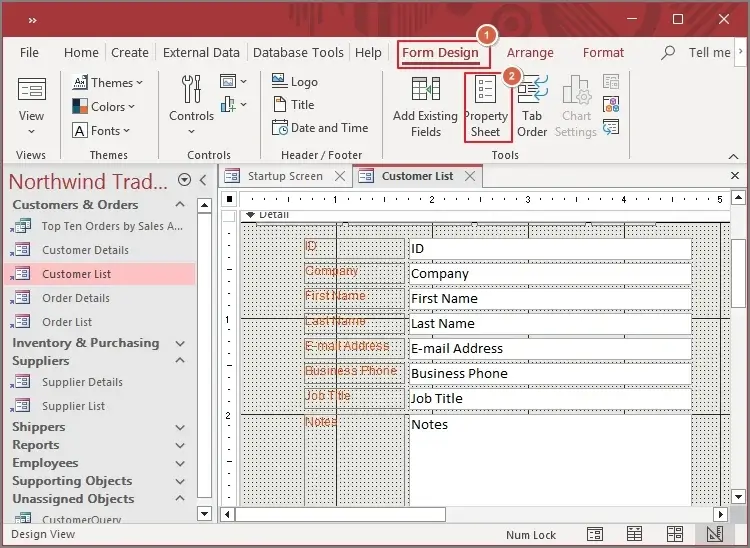Open Supplier Details form
The width and height of the screenshot is (750, 548).
99,382
